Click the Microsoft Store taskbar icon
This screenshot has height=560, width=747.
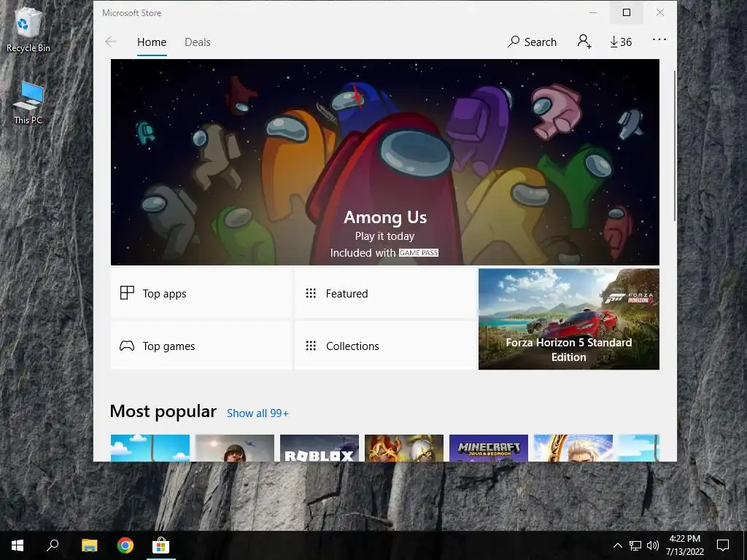[x=160, y=545]
